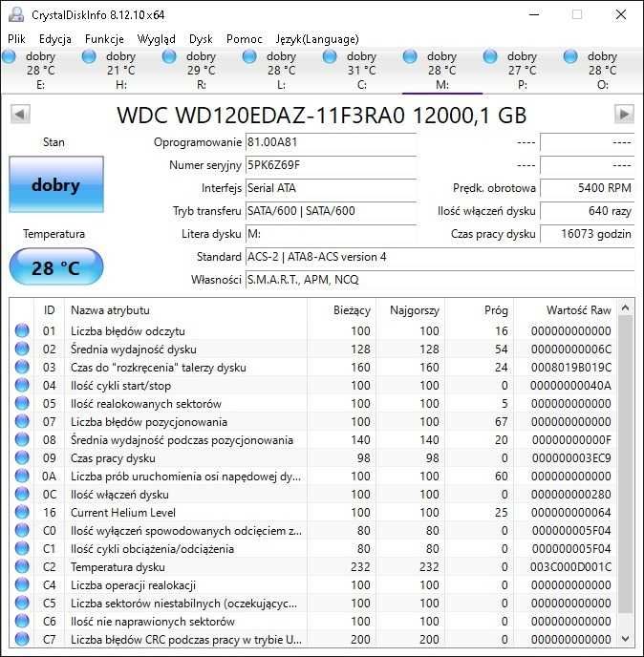The image size is (644, 657).
Task: Open the Edycja menu
Action: pyautogui.click(x=54, y=39)
